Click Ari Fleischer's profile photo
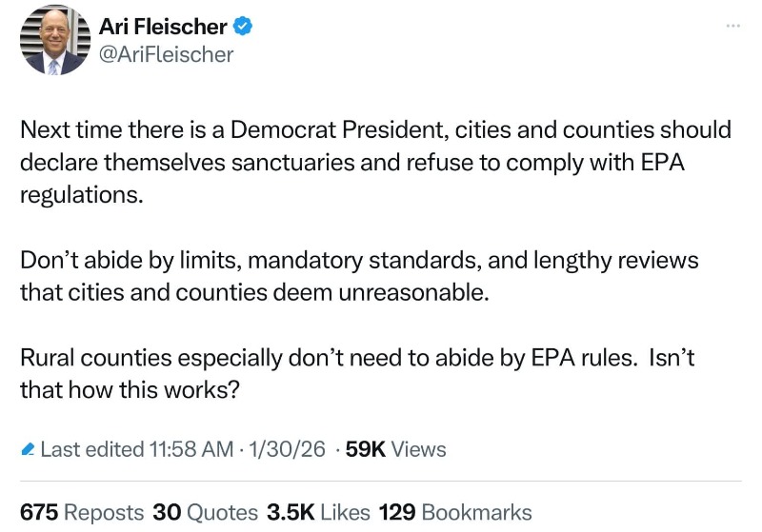The width and height of the screenshot is (762, 532). point(52,41)
